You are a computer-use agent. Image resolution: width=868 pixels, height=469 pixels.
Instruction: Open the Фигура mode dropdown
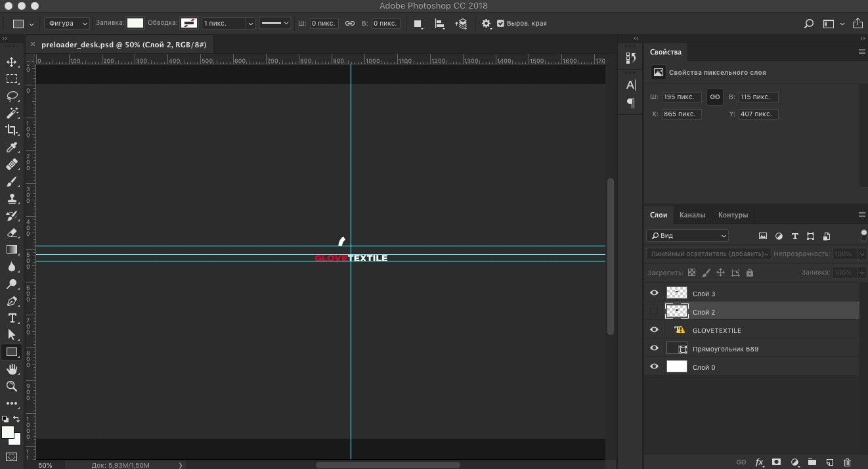click(x=67, y=24)
